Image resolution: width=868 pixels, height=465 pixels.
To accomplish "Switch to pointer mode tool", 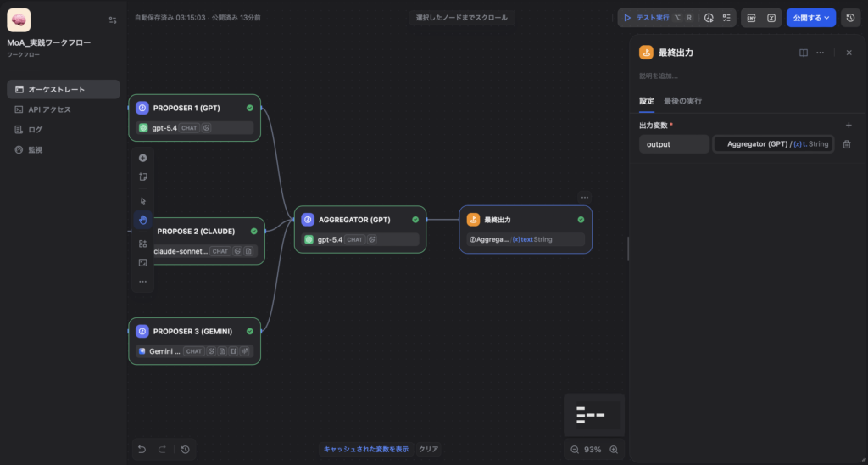I will (142, 201).
